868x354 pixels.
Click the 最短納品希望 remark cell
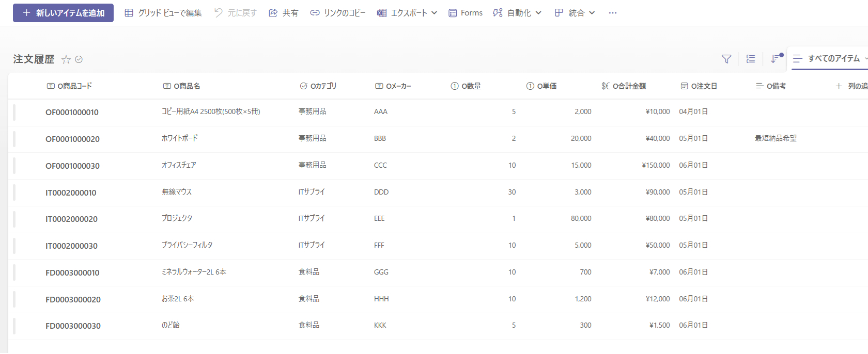pyautogui.click(x=776, y=138)
